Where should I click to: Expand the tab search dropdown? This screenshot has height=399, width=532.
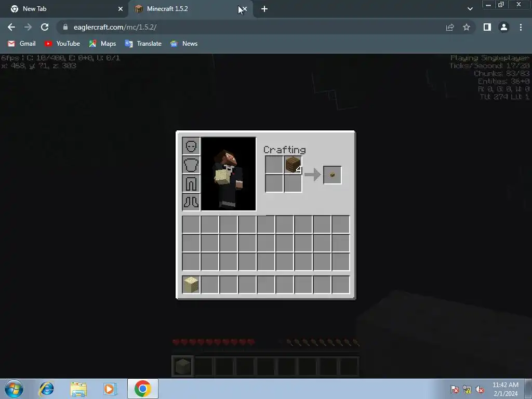[470, 9]
